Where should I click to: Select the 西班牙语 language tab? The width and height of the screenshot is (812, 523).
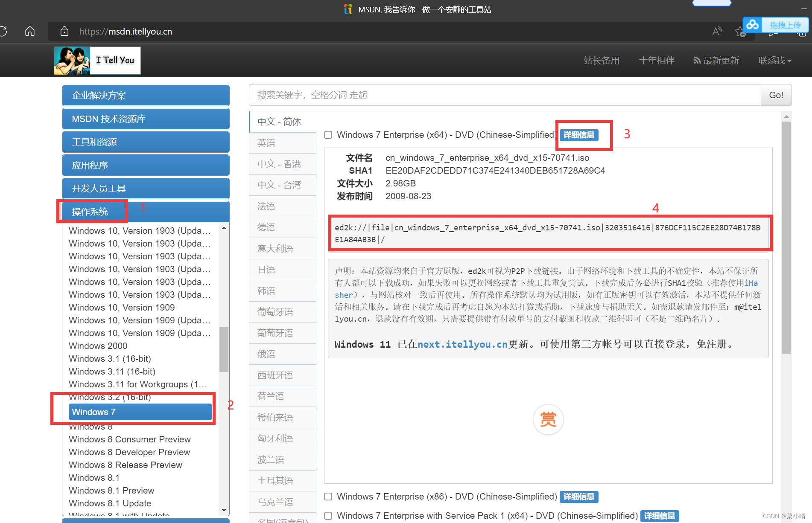point(283,375)
